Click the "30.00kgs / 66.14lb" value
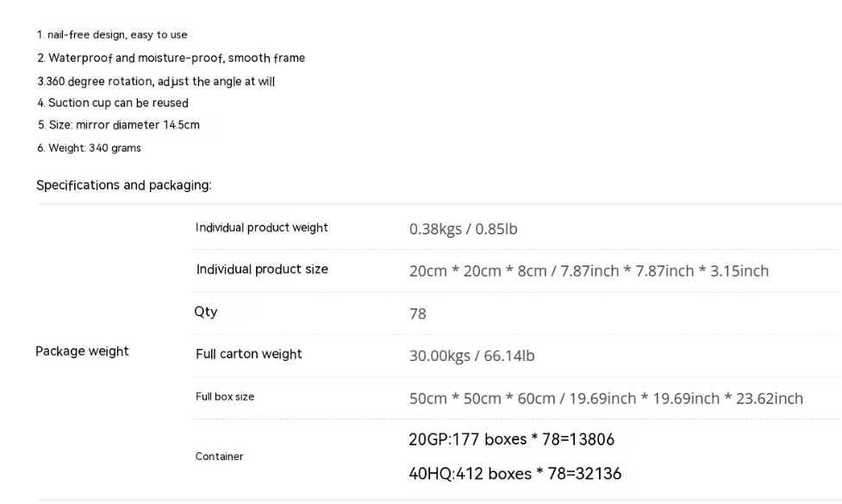This screenshot has height=504, width=842. (x=471, y=356)
